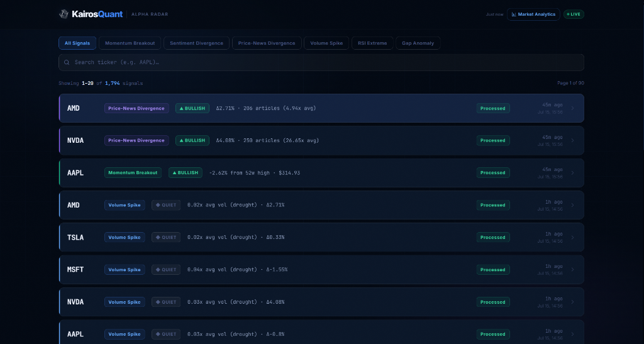This screenshot has width=644, height=344.
Task: Open the MSFT ticker signal
Action: (75, 270)
